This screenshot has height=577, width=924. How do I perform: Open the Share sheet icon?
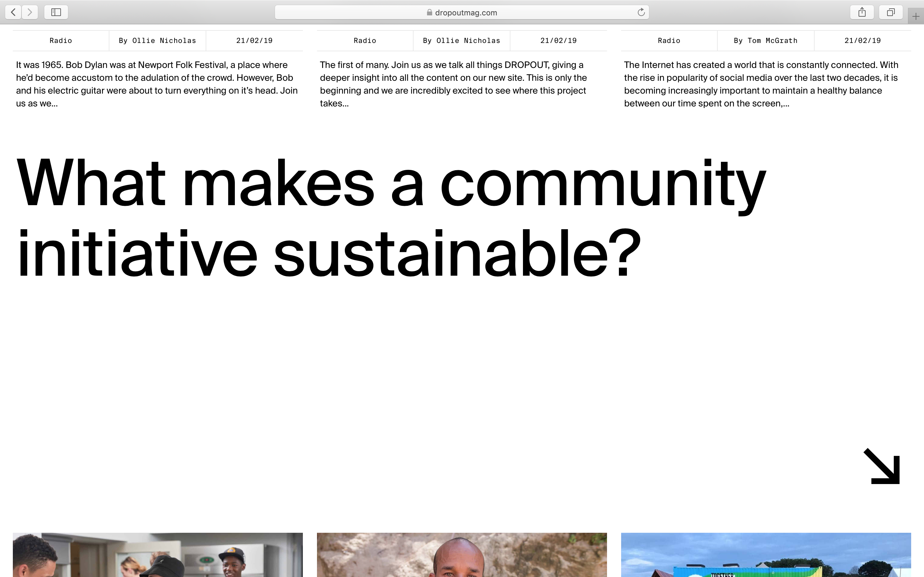click(x=862, y=12)
